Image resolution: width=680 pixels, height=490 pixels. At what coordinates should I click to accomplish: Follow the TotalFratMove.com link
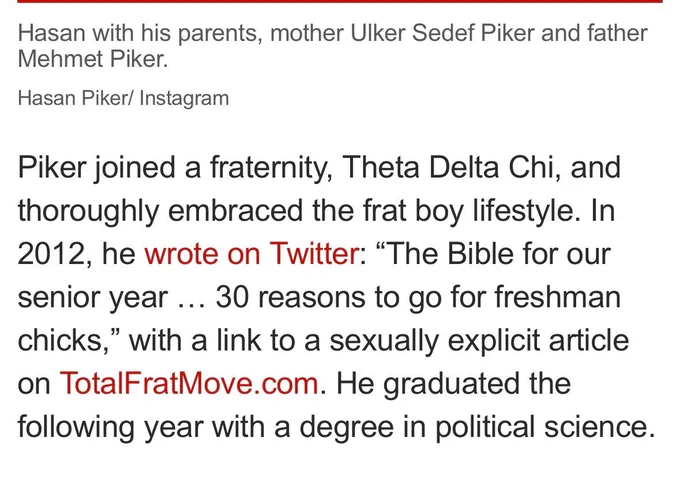(189, 384)
